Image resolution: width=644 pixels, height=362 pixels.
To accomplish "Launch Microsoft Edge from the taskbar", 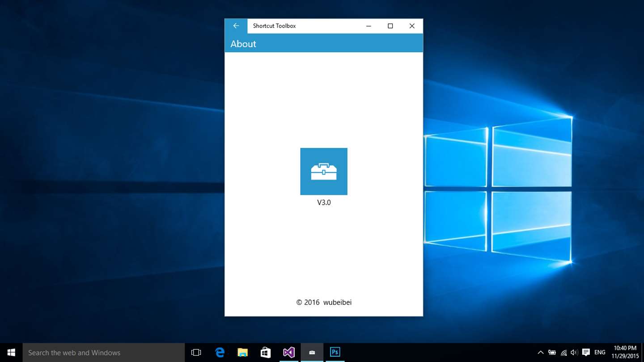I will point(220,353).
